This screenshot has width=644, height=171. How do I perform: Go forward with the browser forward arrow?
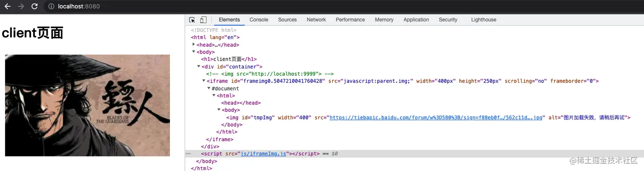(x=21, y=6)
